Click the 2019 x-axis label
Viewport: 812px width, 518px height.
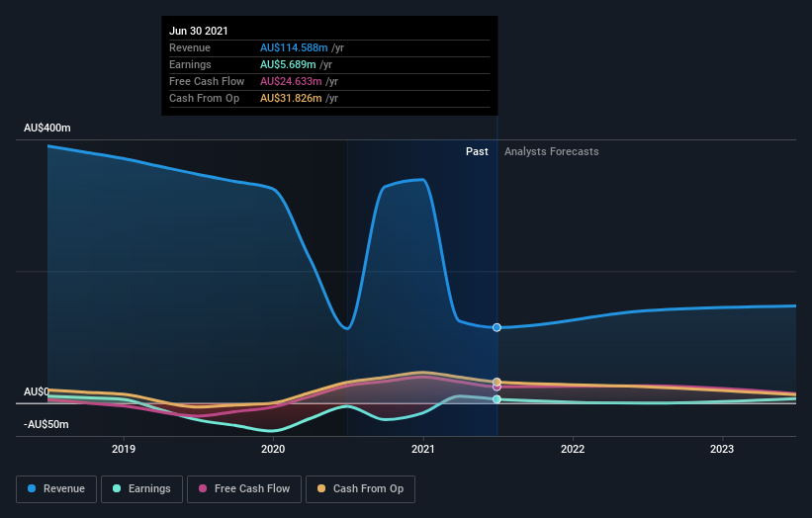124,449
